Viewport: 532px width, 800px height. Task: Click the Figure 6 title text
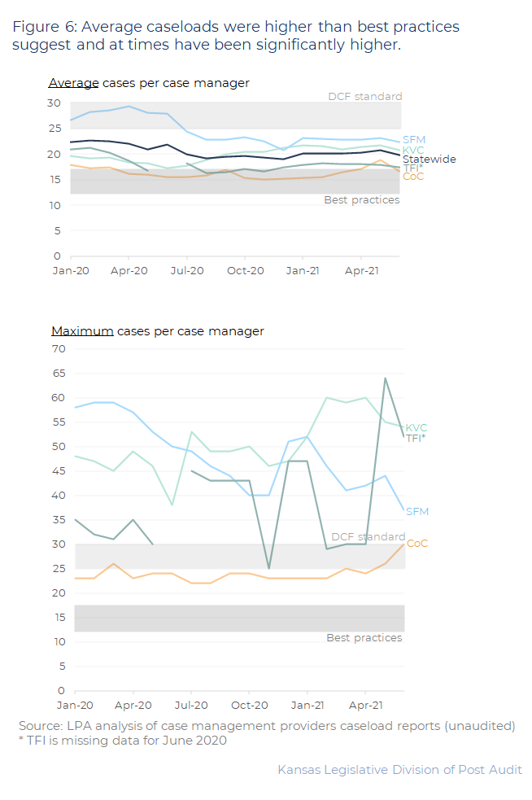(x=236, y=36)
